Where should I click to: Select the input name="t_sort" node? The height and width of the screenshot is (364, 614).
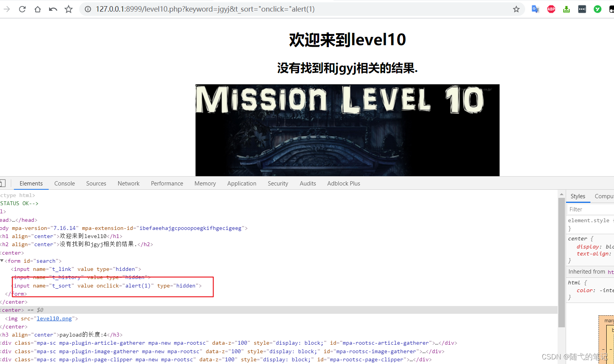107,286
